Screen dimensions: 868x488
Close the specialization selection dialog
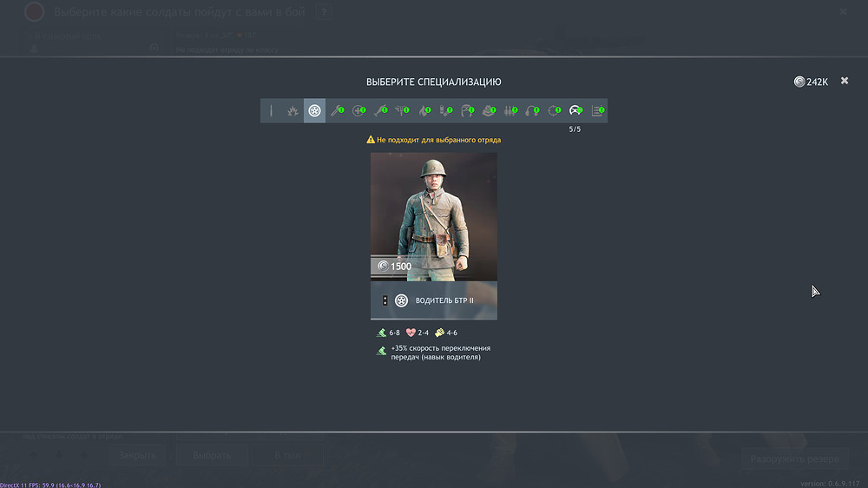(844, 82)
